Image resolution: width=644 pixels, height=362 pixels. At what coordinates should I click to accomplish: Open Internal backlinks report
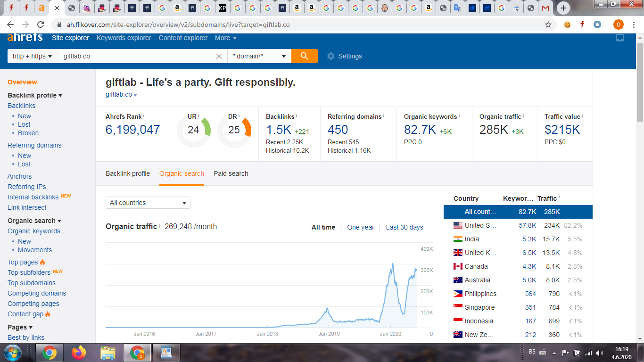33,197
